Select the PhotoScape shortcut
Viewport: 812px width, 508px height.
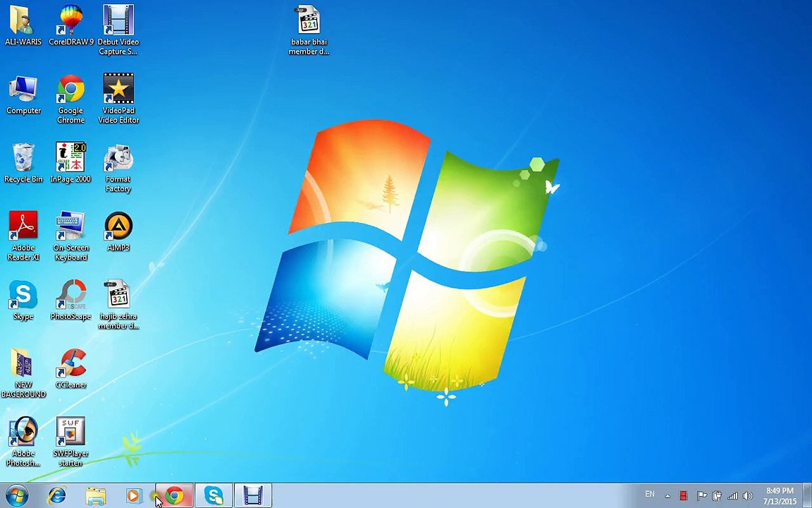point(71,300)
